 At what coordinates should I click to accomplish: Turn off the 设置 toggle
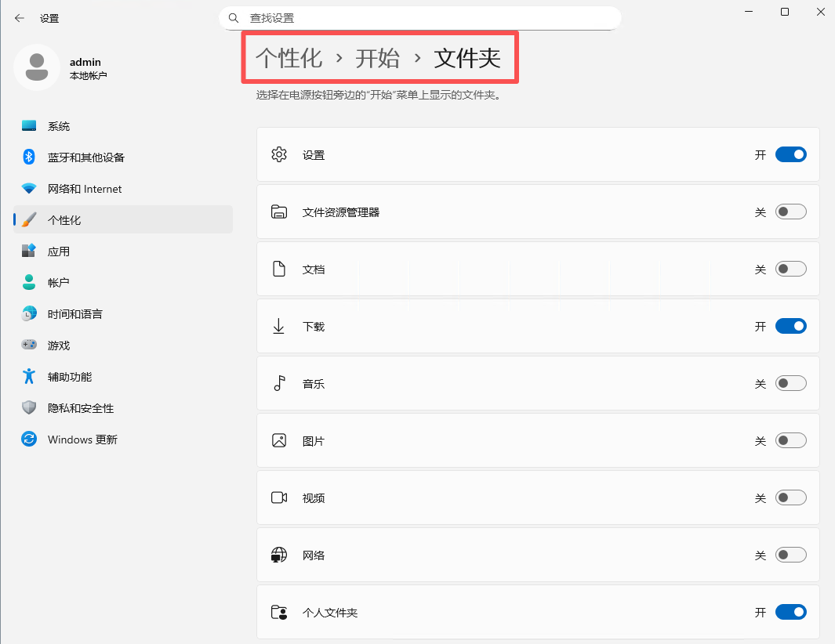tap(790, 155)
